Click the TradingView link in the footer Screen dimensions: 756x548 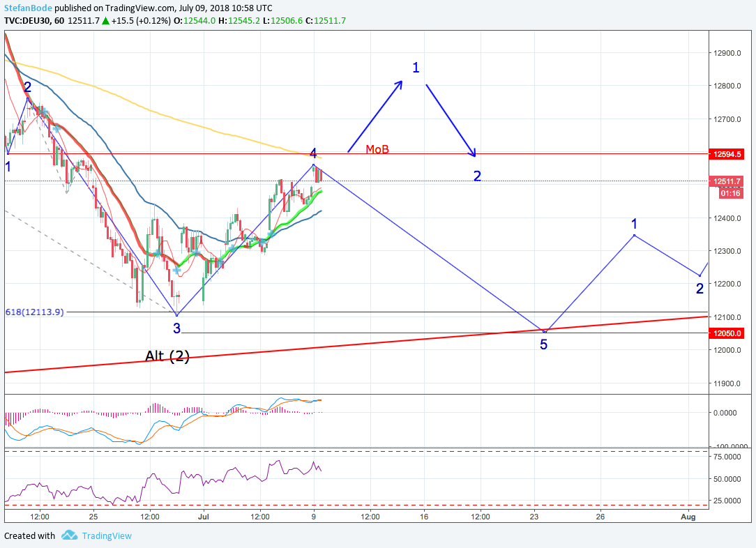(x=107, y=536)
